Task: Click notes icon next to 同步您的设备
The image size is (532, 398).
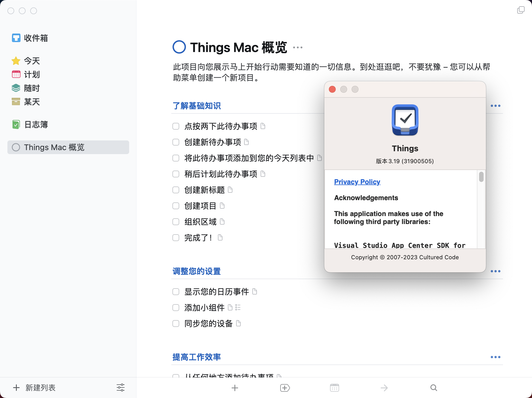Action: (x=239, y=323)
